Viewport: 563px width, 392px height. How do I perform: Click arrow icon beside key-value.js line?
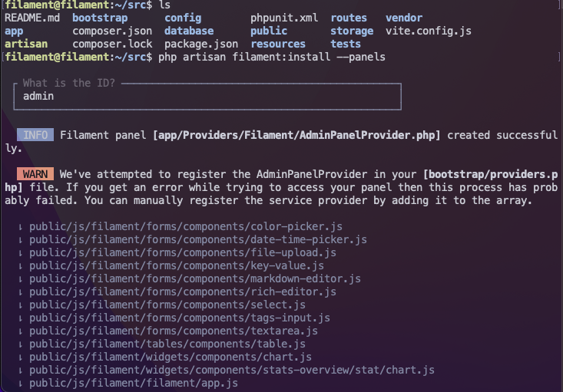[21, 265]
